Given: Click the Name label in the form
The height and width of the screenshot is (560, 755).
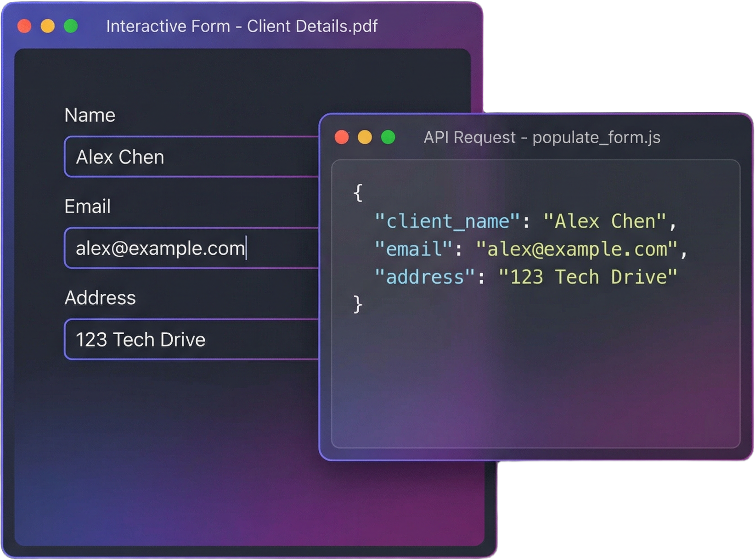Looking at the screenshot, I should pyautogui.click(x=90, y=115).
